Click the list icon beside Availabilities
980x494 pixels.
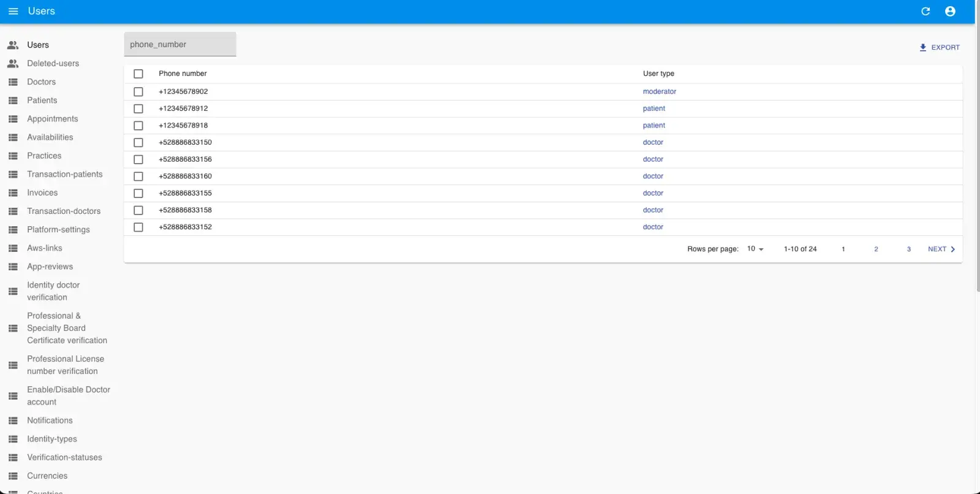coord(13,137)
